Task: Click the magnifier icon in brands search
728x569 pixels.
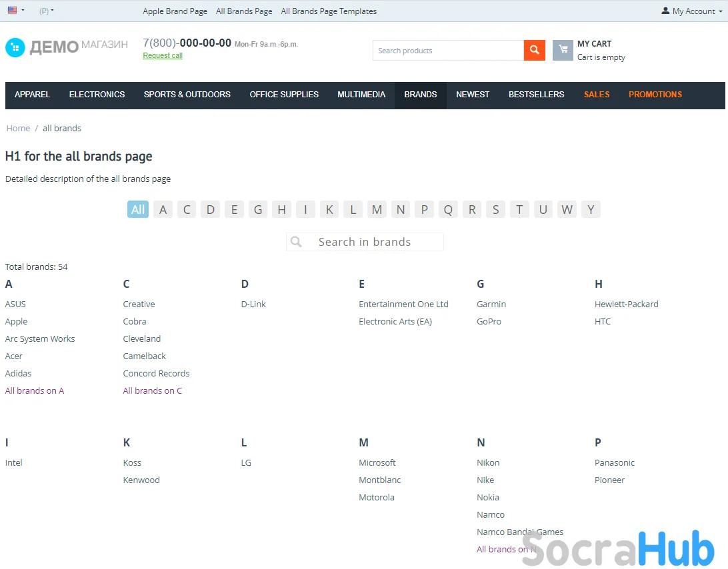Action: 297,242
